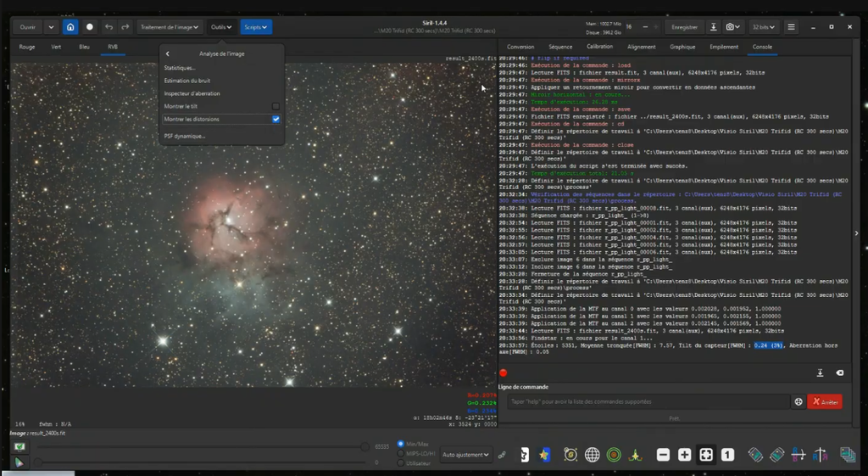868x476 pixels.
Task: Choose Estimation du bruit
Action: point(187,81)
